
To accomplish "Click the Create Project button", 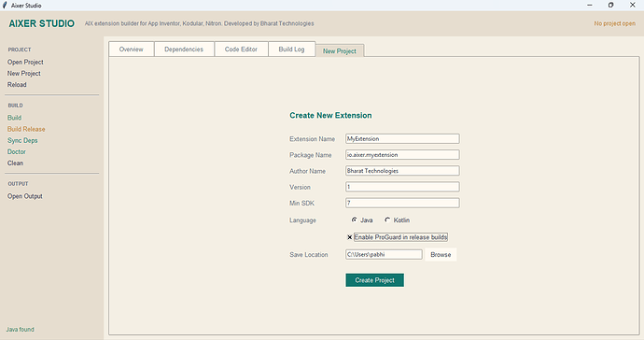I will [x=374, y=280].
